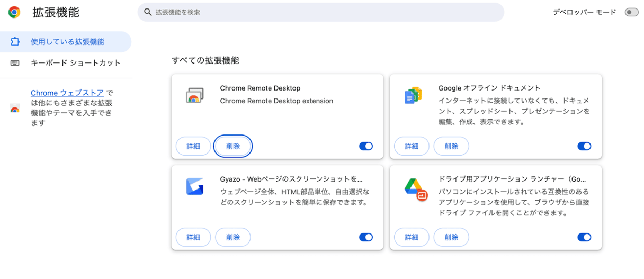The width and height of the screenshot is (644, 279).
Task: Click the Chrome logo icon
Action: point(14,12)
